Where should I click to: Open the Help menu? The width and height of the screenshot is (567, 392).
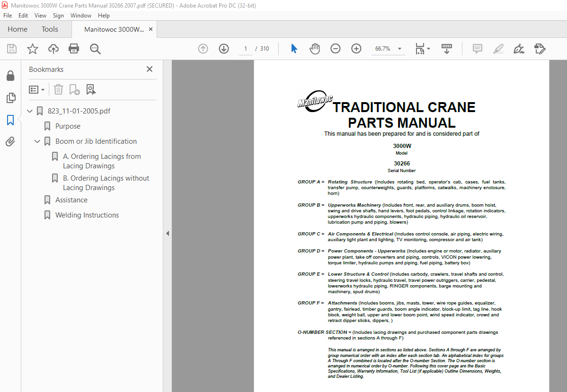[x=104, y=16]
